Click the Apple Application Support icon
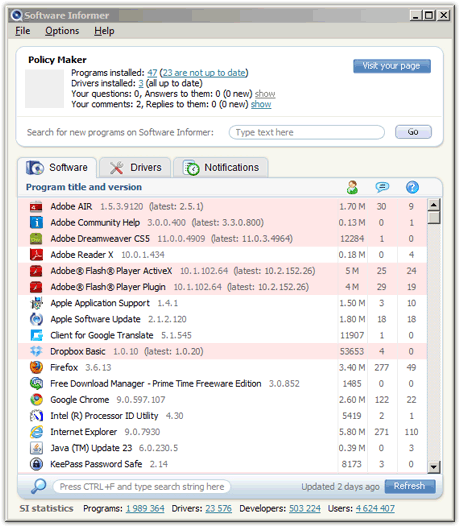The image size is (460, 527). pyautogui.click(x=36, y=303)
